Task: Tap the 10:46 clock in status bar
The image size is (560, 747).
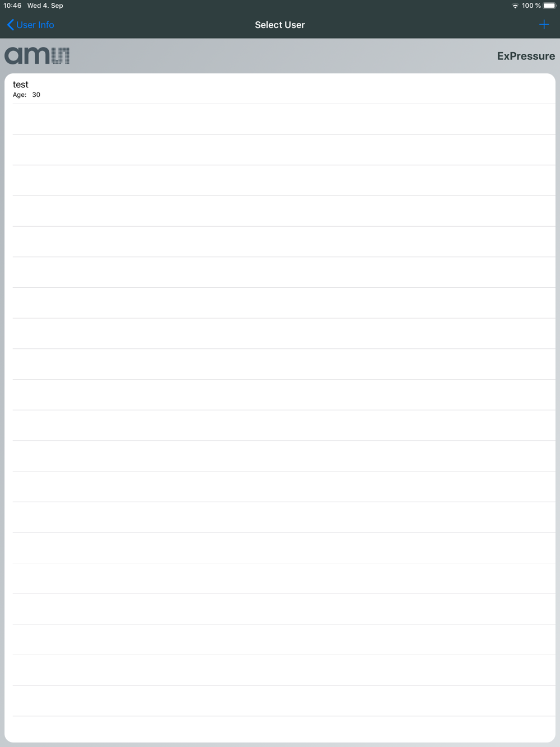Action: coord(12,6)
